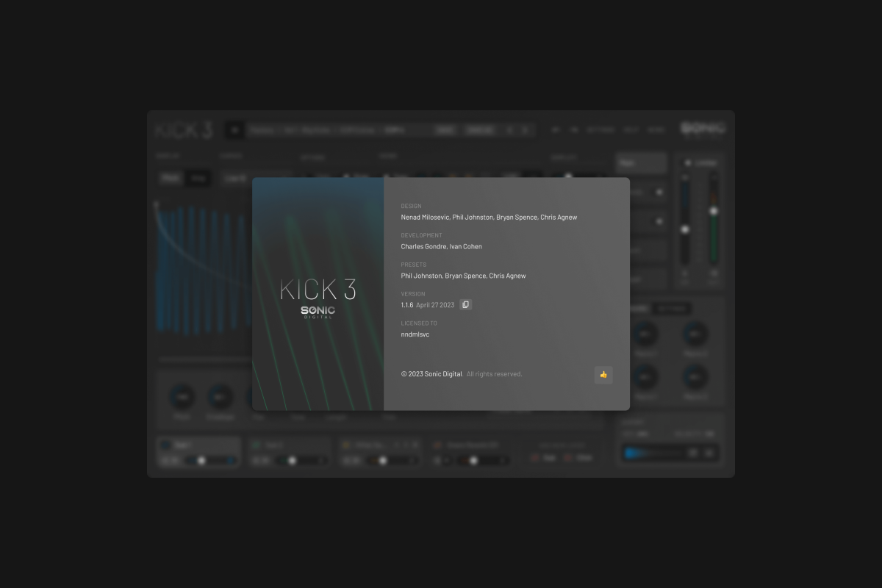Open the menu icon beside the header KICK 3 title
Viewport: 882px width, 588px height.
234,130
